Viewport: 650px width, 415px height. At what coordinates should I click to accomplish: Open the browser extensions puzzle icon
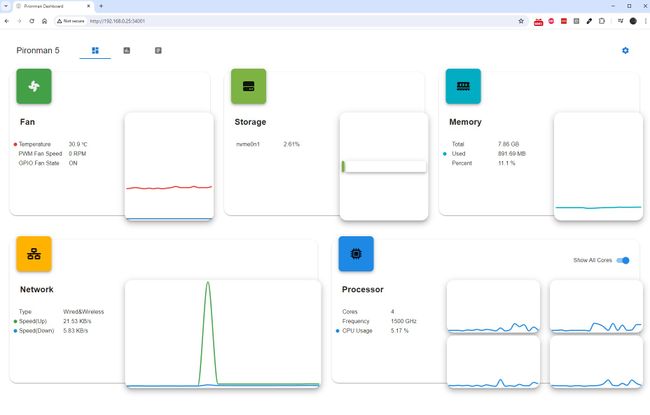[602, 21]
